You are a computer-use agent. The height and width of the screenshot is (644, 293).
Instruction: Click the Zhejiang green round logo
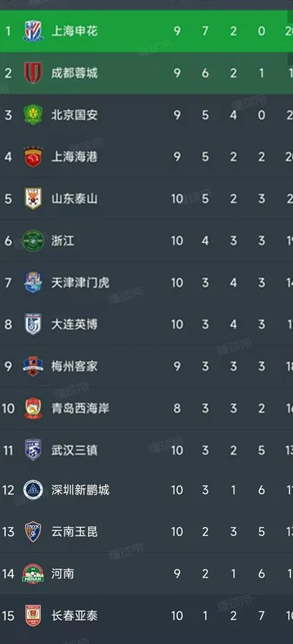tap(33, 240)
